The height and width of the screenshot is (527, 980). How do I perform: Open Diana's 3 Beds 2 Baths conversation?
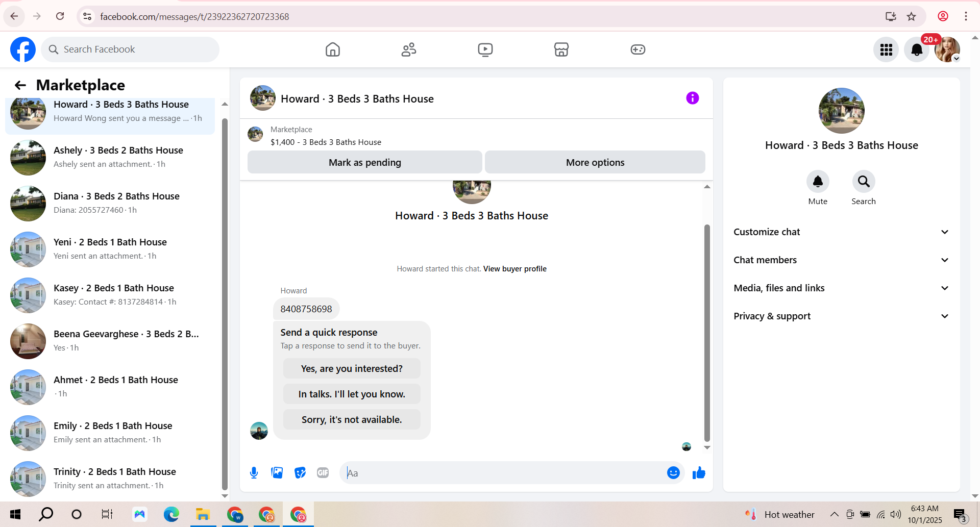[110, 204]
